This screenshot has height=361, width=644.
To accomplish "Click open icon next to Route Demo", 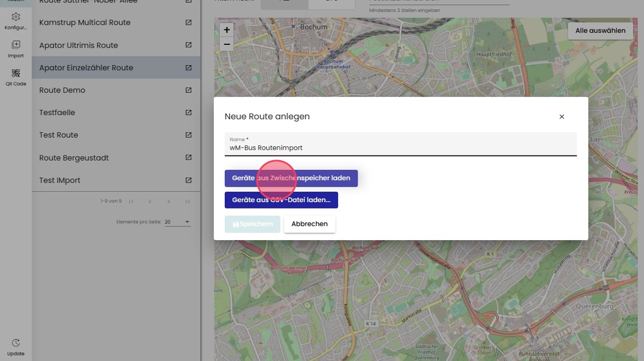I will pos(189,90).
